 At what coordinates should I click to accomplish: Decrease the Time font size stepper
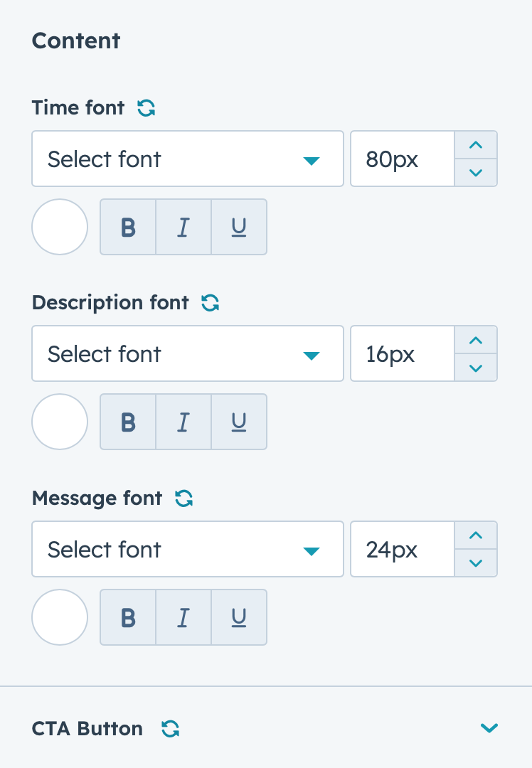tap(476, 172)
